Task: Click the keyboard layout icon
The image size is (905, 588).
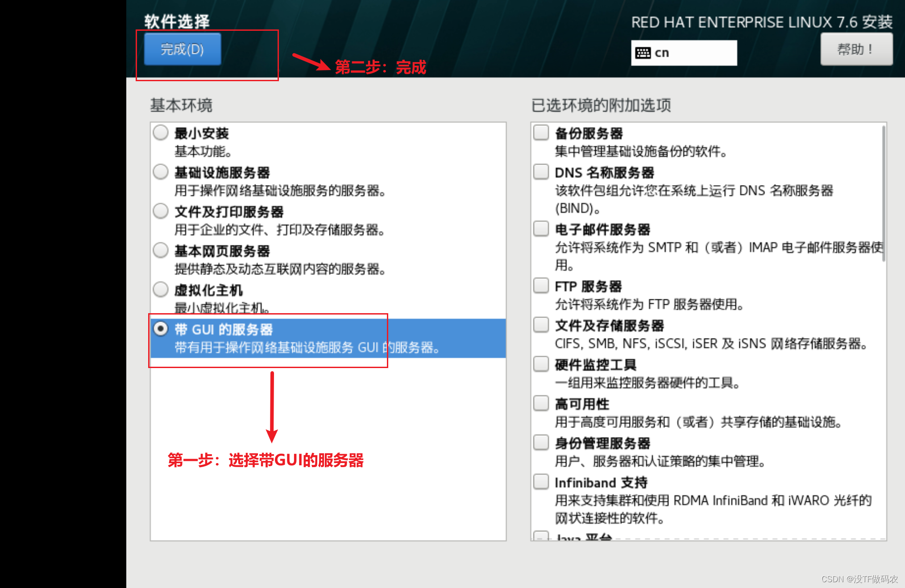Action: coord(643,53)
